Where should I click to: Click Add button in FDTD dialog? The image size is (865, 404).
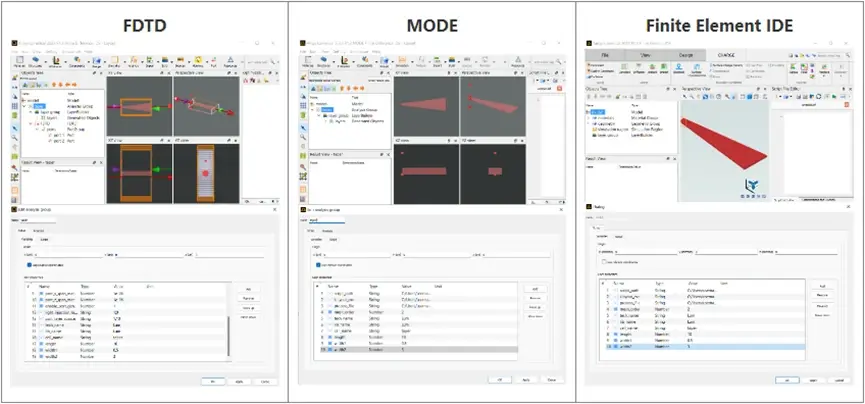[x=248, y=289]
